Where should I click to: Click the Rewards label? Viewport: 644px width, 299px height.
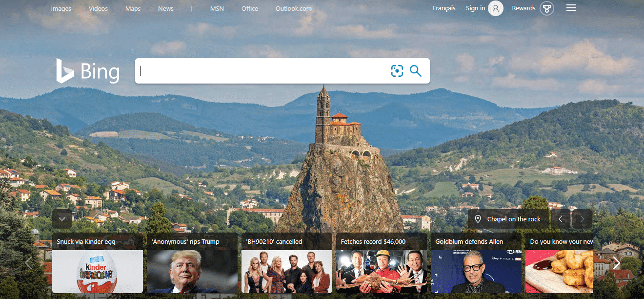523,8
